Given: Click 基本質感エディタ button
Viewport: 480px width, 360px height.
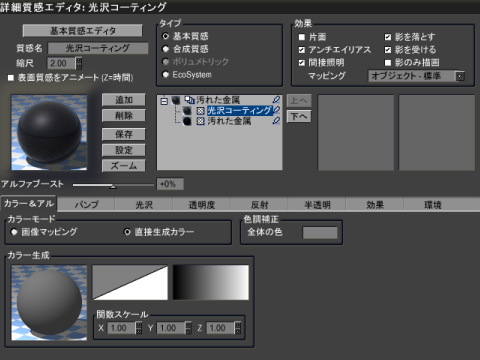Looking at the screenshot, I should (83, 31).
